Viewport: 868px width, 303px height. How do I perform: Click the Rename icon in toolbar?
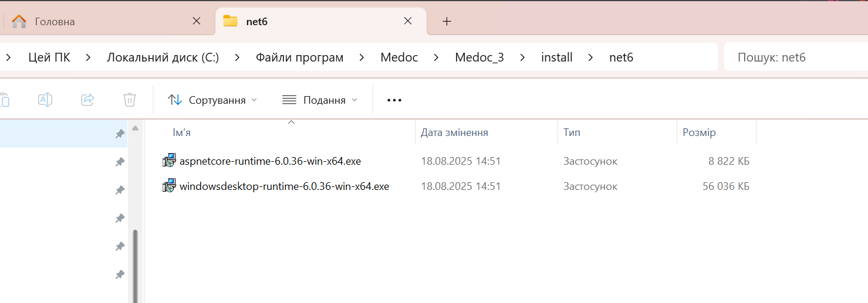[x=45, y=100]
